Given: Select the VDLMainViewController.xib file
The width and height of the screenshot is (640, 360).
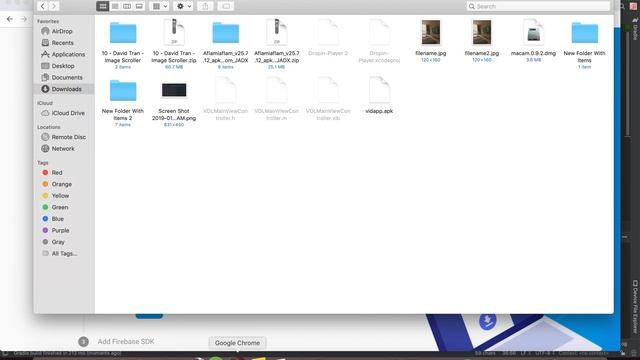Looking at the screenshot, I should point(328,90).
